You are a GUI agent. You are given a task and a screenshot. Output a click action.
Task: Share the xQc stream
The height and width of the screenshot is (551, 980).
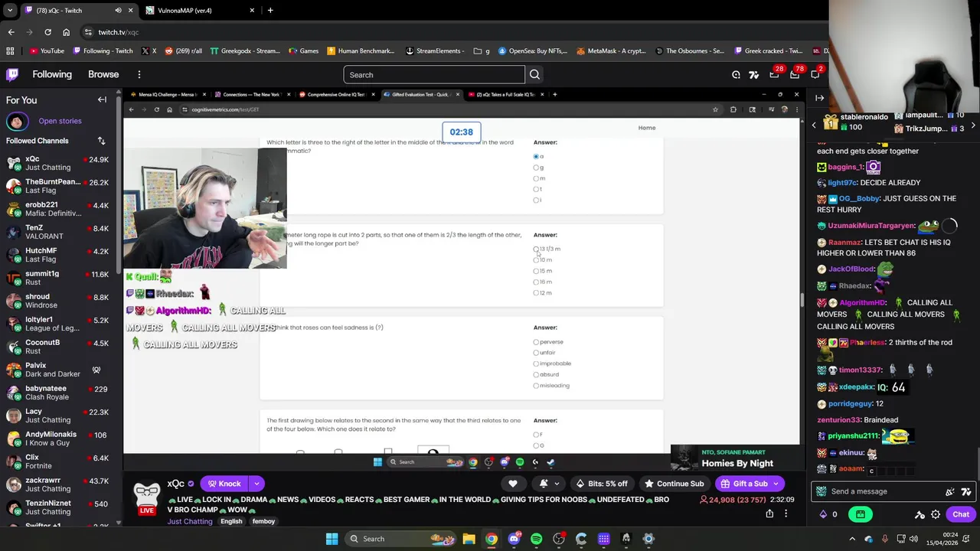(x=769, y=514)
